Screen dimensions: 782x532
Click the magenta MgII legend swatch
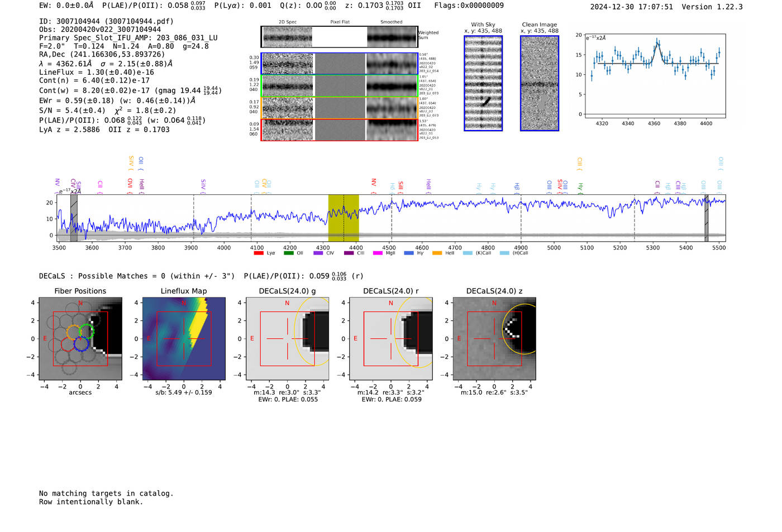pos(378,253)
